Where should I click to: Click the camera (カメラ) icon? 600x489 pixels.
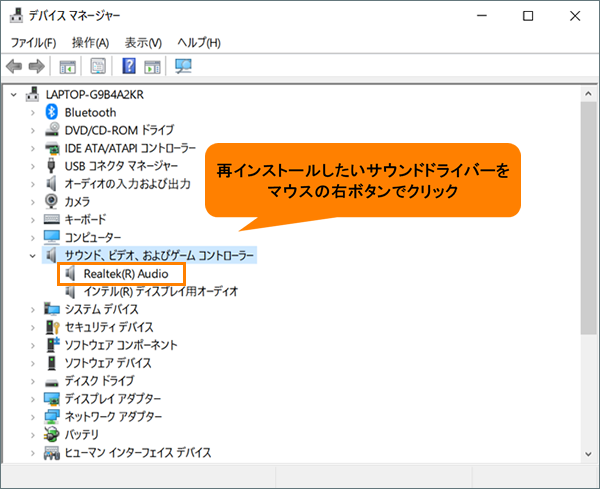51,201
